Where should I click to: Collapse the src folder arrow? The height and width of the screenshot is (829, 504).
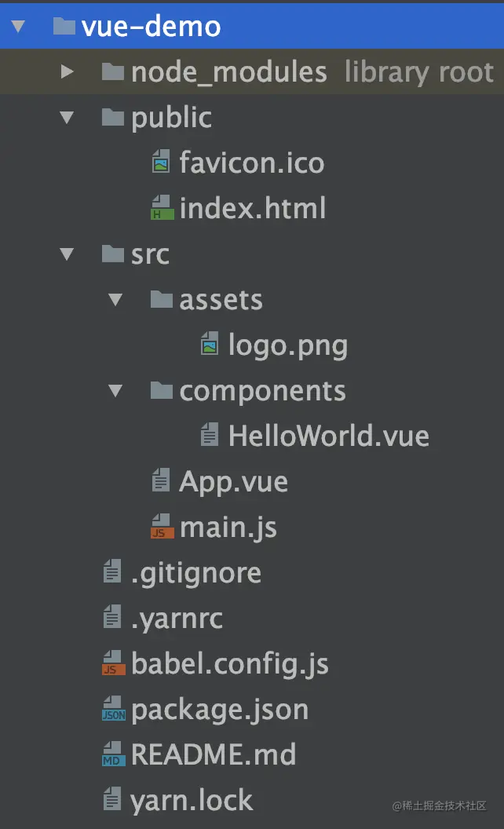(67, 254)
